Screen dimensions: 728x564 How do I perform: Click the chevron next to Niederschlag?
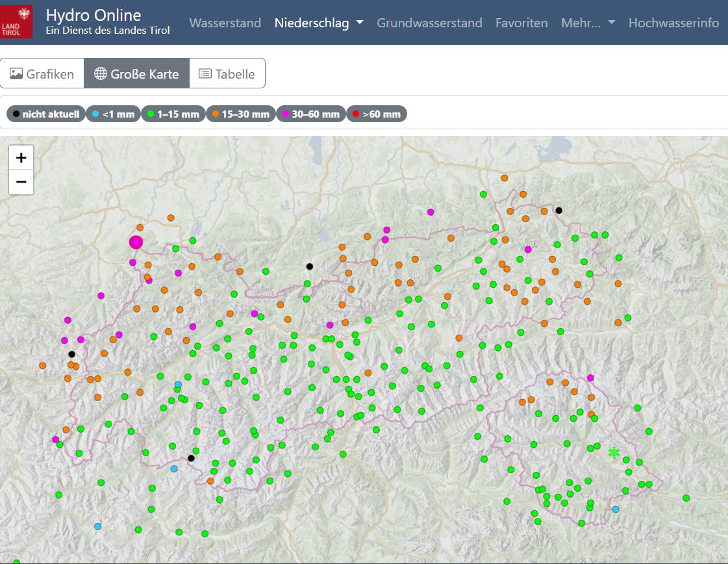[359, 23]
